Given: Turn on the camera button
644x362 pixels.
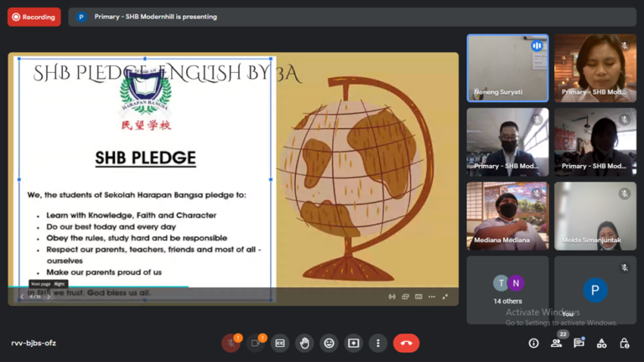Looking at the screenshot, I should [255, 343].
